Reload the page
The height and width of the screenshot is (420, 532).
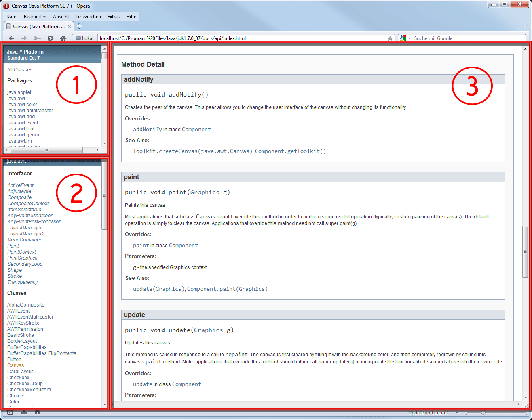[x=50, y=38]
